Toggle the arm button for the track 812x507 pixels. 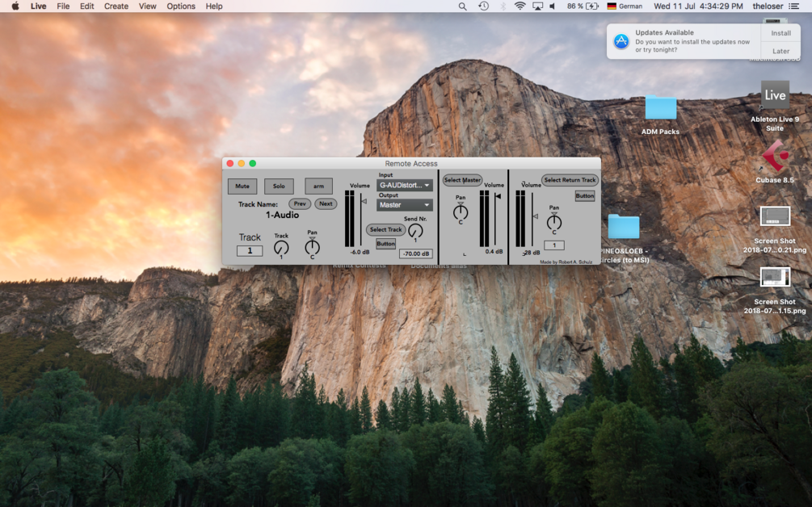[x=318, y=186]
